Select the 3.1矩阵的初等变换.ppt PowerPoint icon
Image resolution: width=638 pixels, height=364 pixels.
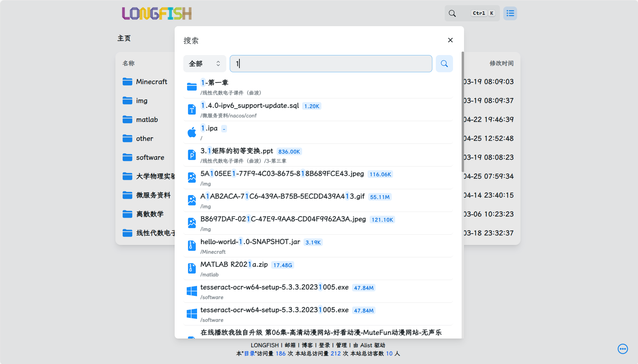(192, 155)
